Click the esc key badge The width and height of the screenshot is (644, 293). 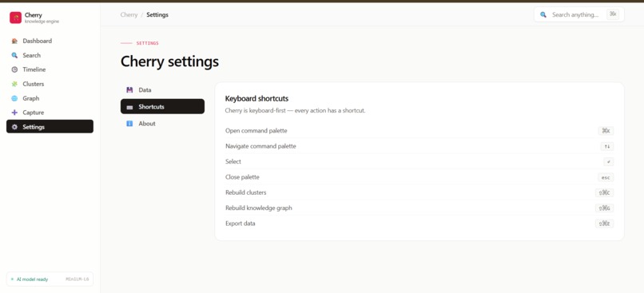tap(606, 178)
